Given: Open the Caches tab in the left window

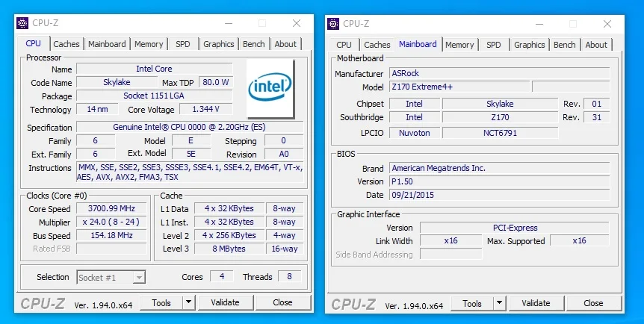Looking at the screenshot, I should tap(66, 44).
